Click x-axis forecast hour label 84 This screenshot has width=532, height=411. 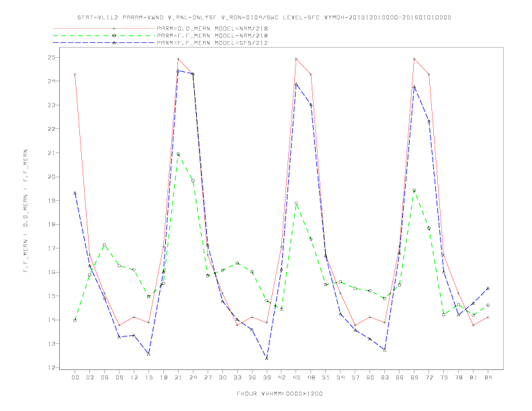(488, 377)
